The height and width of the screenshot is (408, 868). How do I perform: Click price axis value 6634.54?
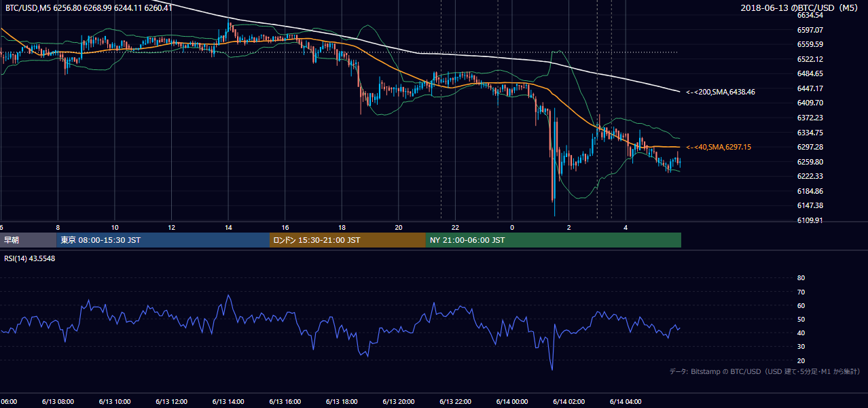[810, 15]
